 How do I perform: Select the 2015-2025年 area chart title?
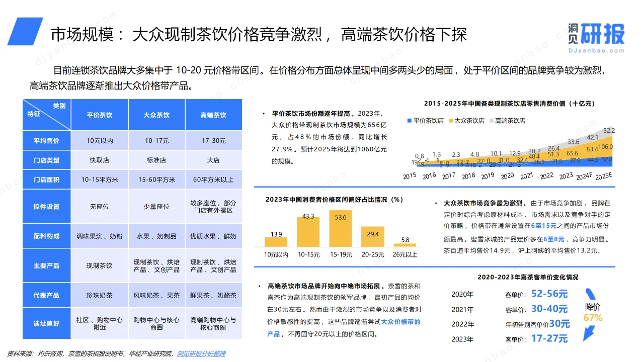(509, 104)
